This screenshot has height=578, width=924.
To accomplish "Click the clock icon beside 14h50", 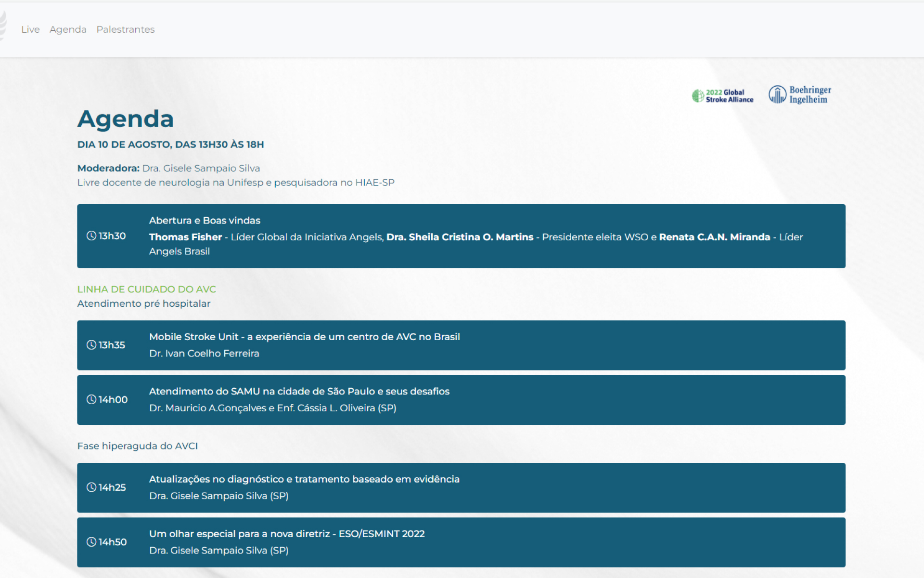I will (91, 542).
